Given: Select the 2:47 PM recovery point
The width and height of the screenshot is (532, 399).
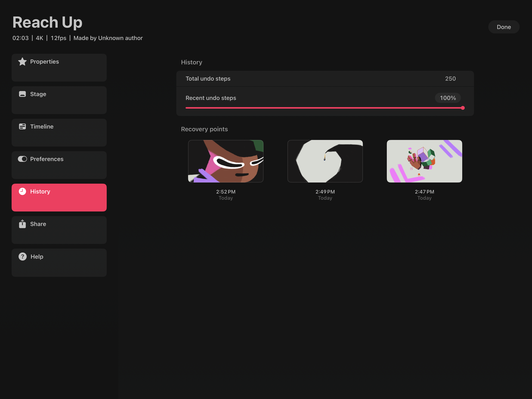Looking at the screenshot, I should tap(424, 161).
